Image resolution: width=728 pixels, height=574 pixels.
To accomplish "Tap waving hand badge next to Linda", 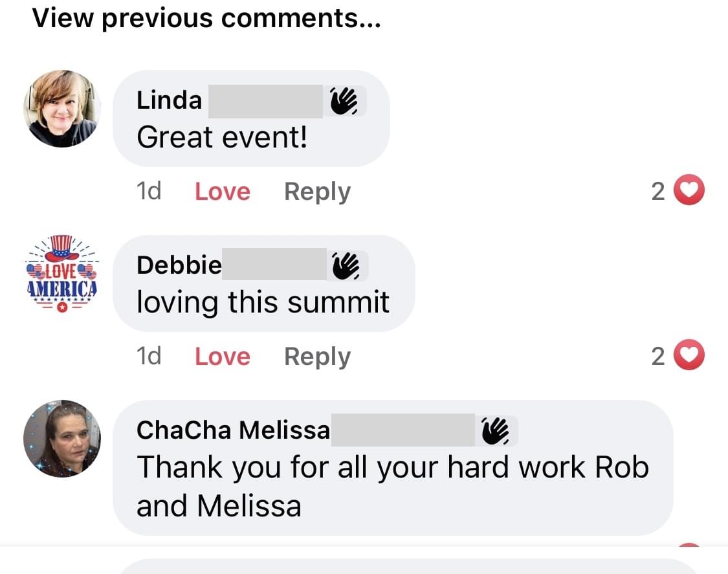I will (344, 101).
